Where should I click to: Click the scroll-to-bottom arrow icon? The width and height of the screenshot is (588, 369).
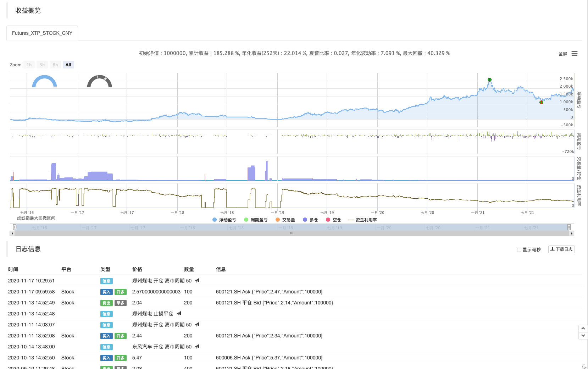coord(583,336)
